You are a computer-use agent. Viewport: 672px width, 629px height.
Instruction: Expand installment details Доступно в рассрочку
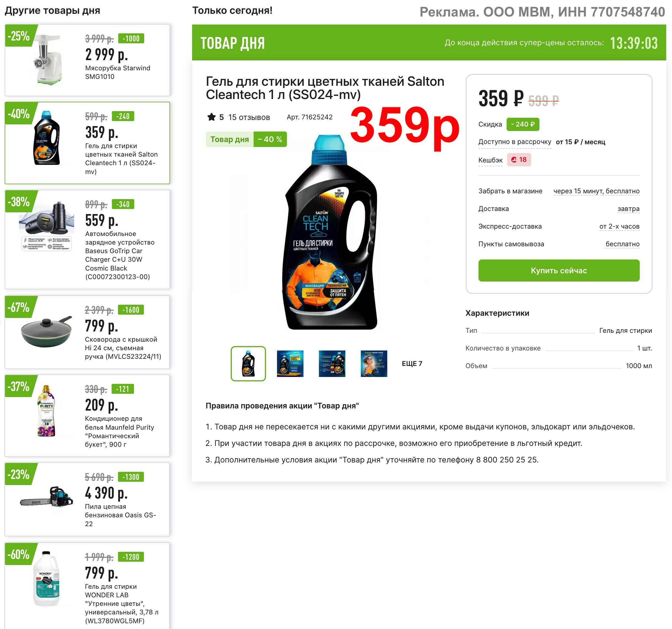515,142
